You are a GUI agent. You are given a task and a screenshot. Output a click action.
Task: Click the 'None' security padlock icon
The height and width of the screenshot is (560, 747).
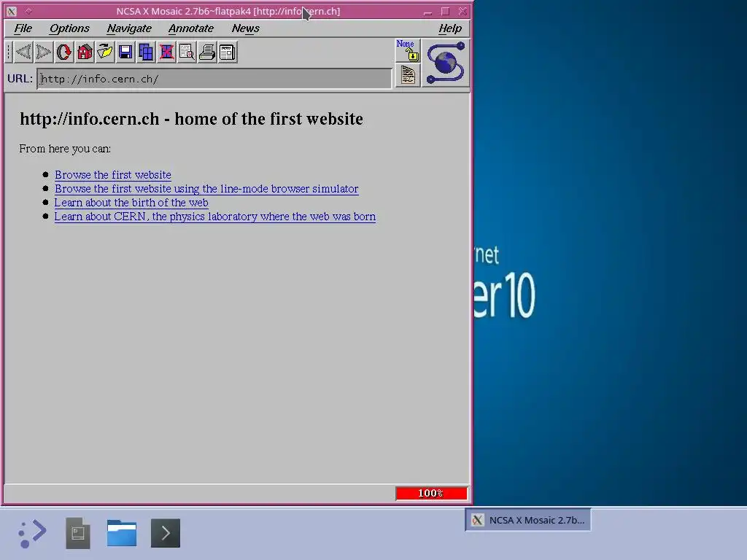408,50
